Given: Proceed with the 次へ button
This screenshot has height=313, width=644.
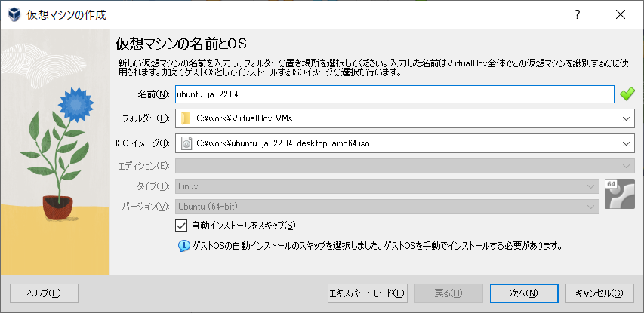Looking at the screenshot, I should point(524,293).
